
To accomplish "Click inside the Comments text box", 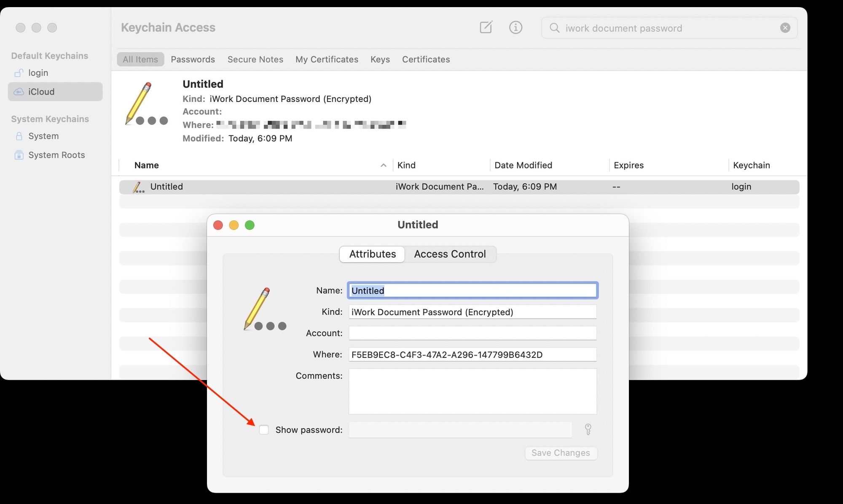I will 472,391.
